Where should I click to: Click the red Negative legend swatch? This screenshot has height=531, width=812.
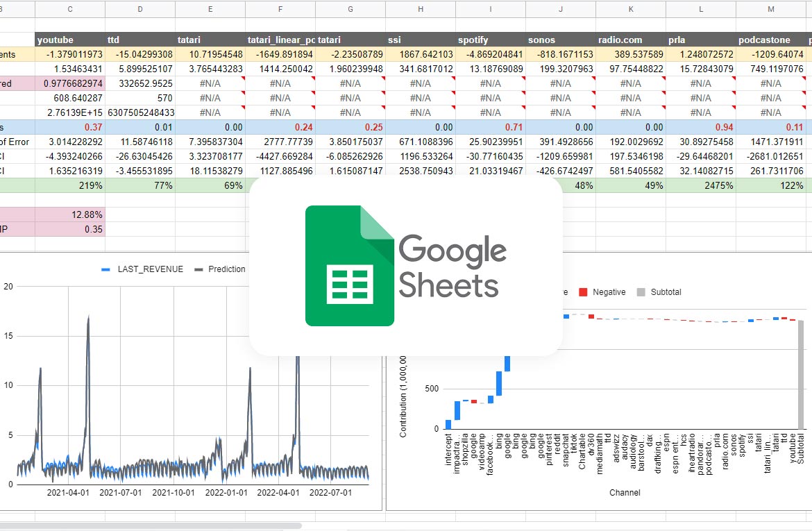point(583,292)
